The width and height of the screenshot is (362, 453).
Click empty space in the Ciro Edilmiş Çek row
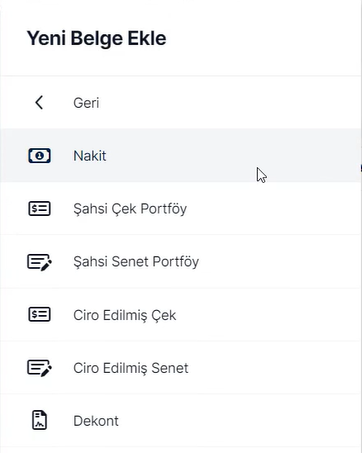(260, 315)
